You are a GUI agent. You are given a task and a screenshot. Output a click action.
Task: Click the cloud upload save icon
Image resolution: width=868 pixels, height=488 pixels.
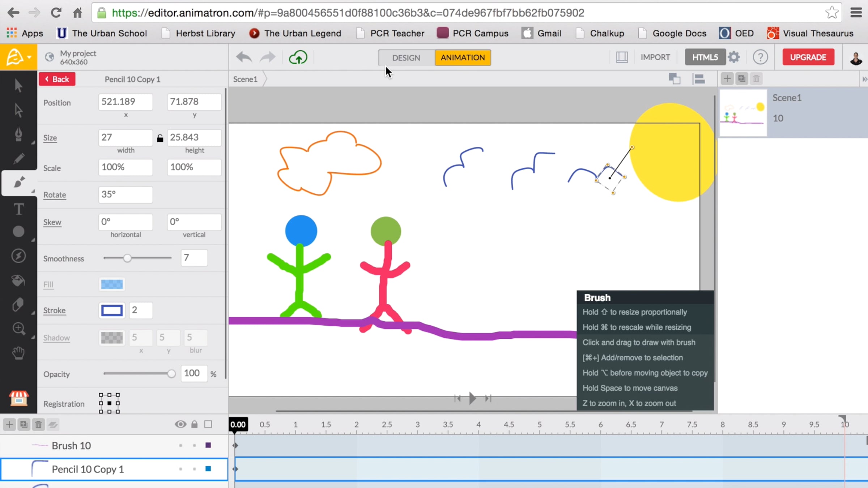coord(298,57)
